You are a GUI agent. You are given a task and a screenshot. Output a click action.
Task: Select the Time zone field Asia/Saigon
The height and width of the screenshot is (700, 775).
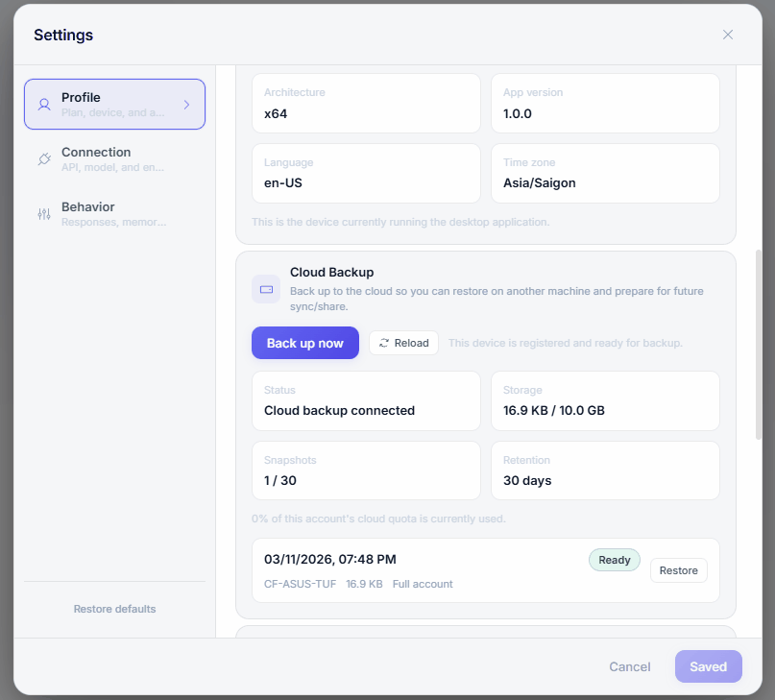click(605, 174)
